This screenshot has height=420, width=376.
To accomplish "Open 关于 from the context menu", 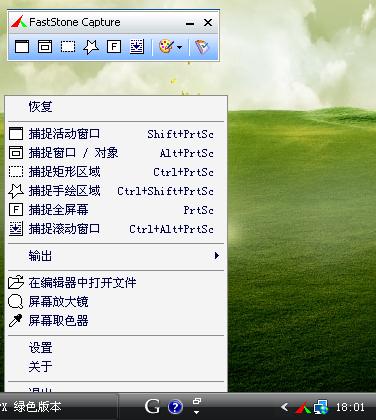I will click(116, 366).
